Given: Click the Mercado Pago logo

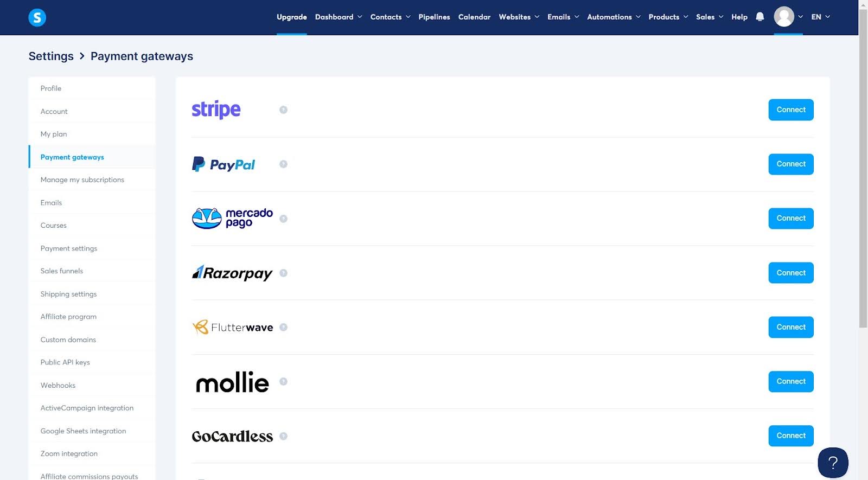Looking at the screenshot, I should (x=232, y=219).
